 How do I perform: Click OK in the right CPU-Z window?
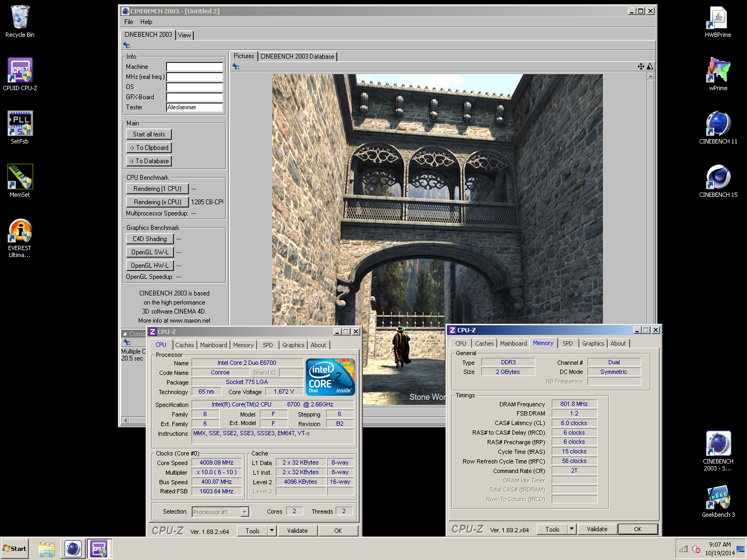pos(638,529)
